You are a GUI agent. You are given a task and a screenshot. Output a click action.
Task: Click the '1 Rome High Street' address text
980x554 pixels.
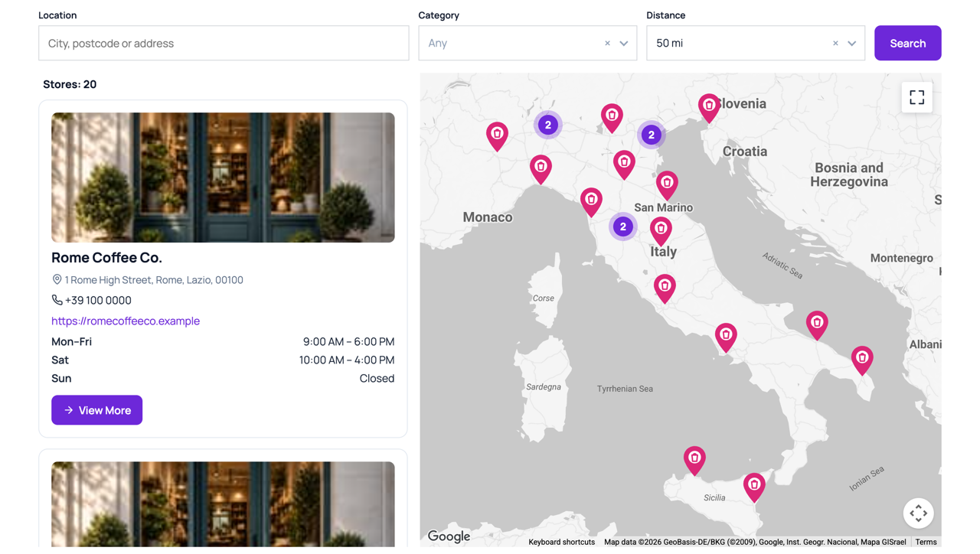tap(154, 280)
